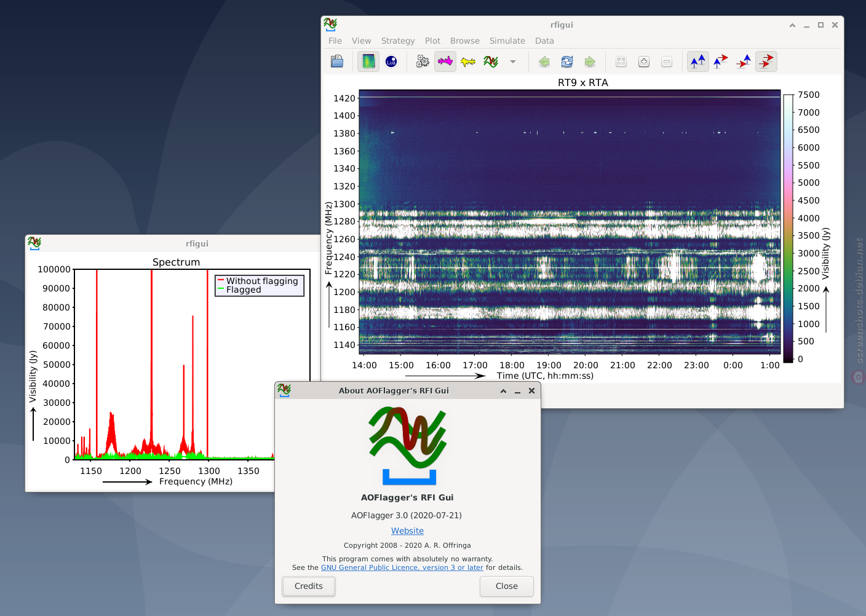Click Close in the About dialog
Image resolution: width=866 pixels, height=616 pixels.
coord(507,586)
